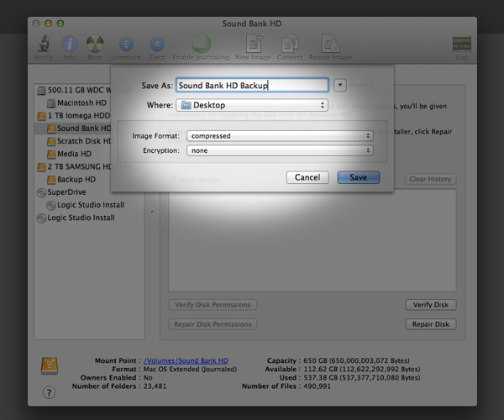Click the Number of Folders 23,481 value
The height and width of the screenshot is (420, 504).
coord(155,386)
